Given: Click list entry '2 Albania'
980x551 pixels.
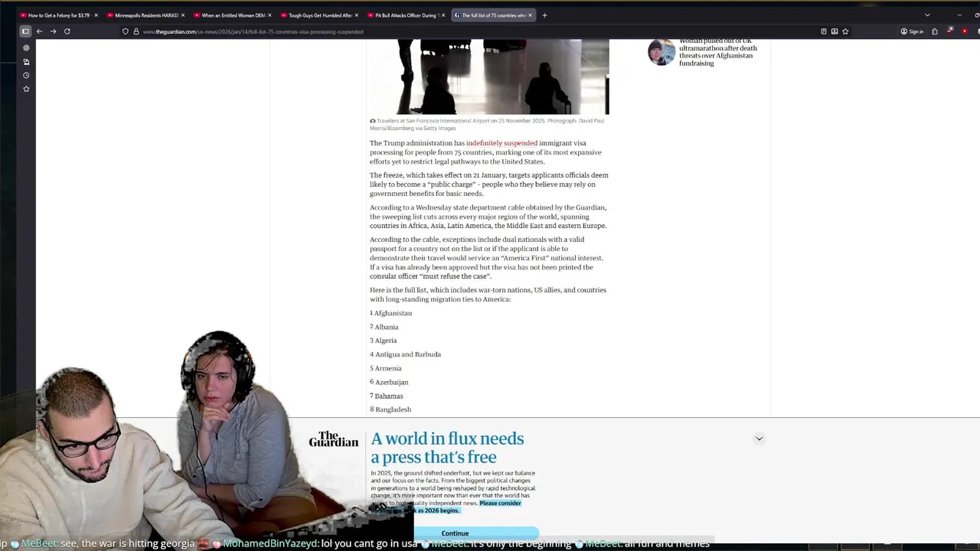Looking at the screenshot, I should tap(384, 327).
